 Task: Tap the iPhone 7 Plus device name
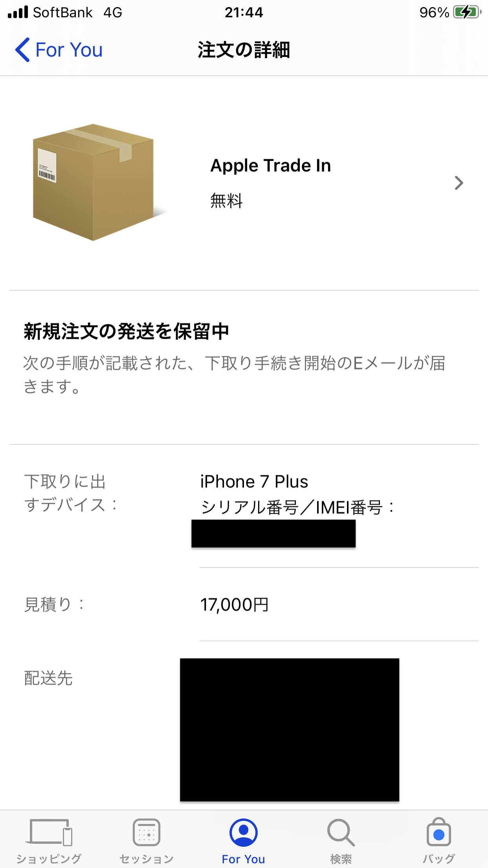click(x=254, y=482)
